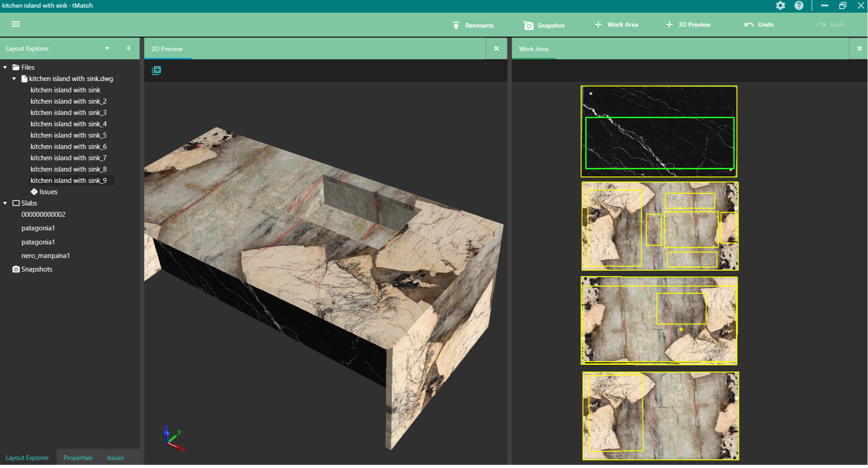
Task: Click the Undo arrow button
Action: coord(749,24)
